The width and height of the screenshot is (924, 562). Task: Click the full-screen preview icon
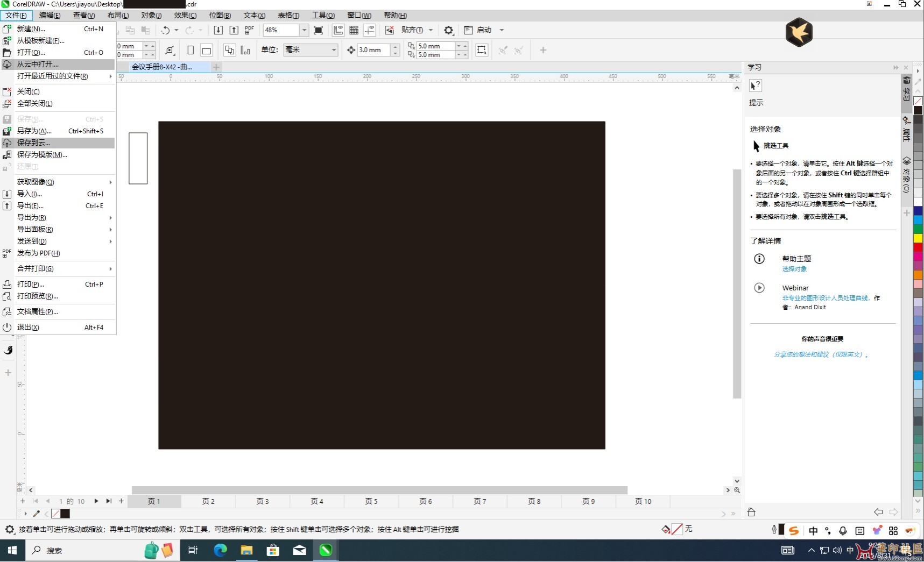tap(319, 30)
